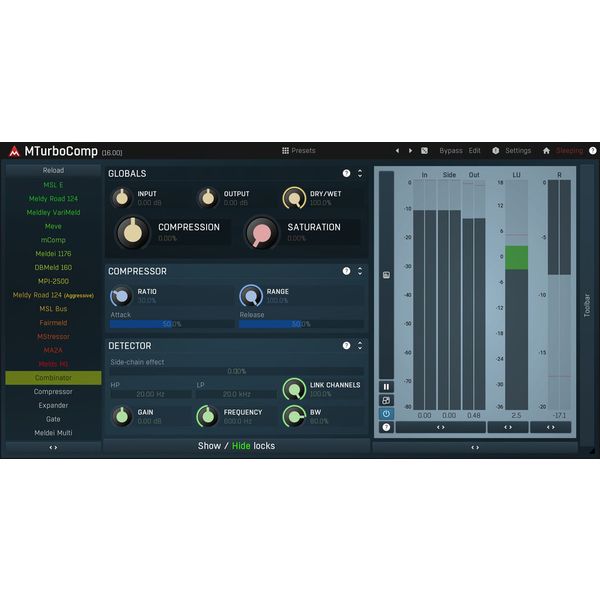Select the MStressor device
The height and width of the screenshot is (600, 600).
coord(53,336)
